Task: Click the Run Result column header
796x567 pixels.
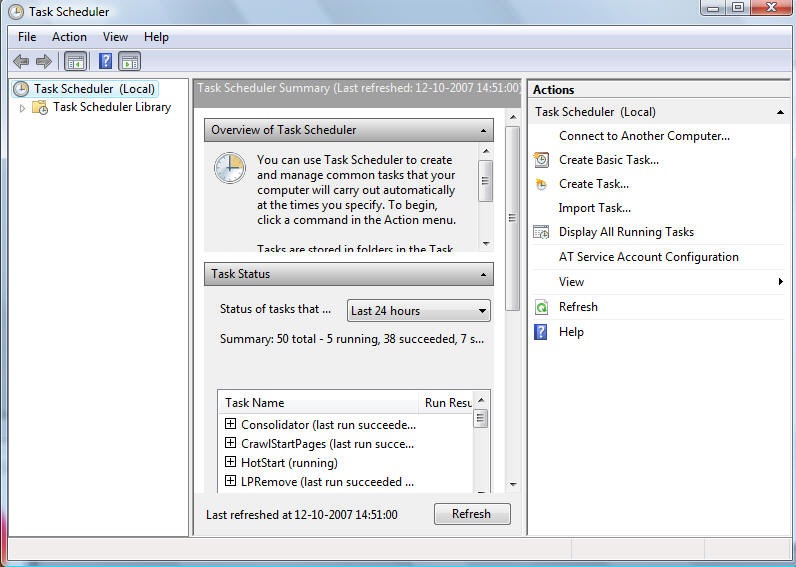Action: tap(447, 403)
